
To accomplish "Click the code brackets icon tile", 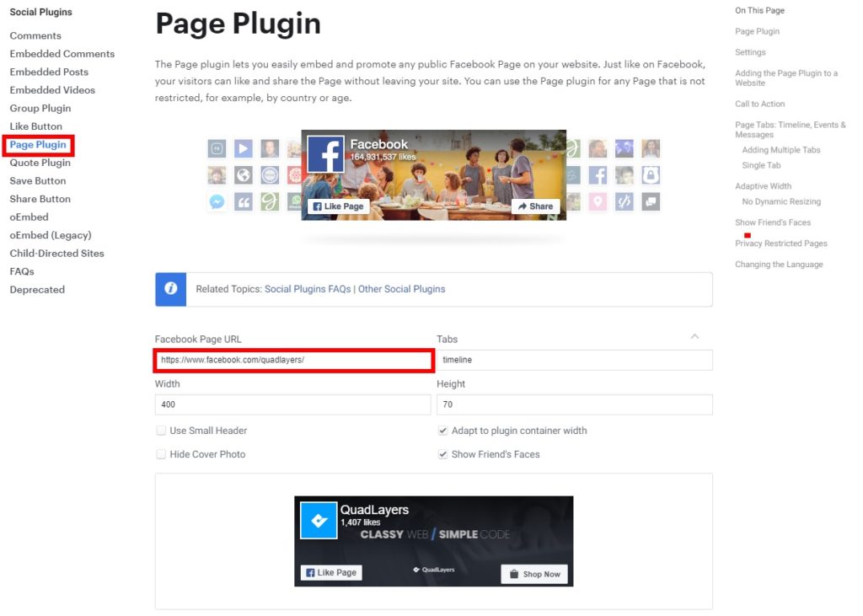I will click(x=624, y=201).
